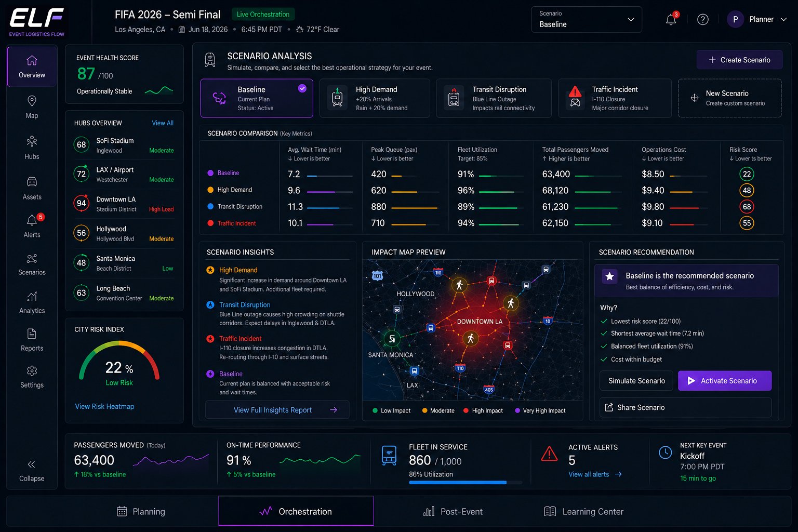Open Reports in the sidebar
Image resolution: width=798 pixels, height=532 pixels.
click(x=32, y=340)
